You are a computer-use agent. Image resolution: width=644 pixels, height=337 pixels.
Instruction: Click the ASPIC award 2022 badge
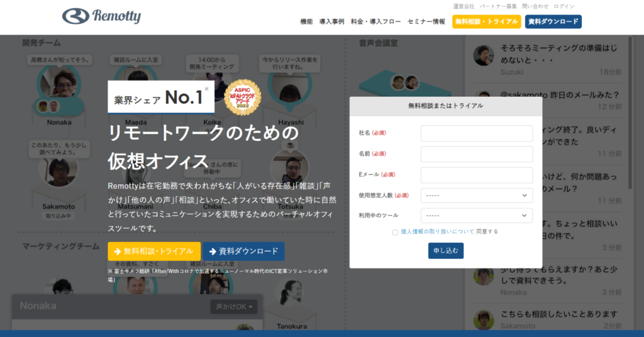pos(242,97)
